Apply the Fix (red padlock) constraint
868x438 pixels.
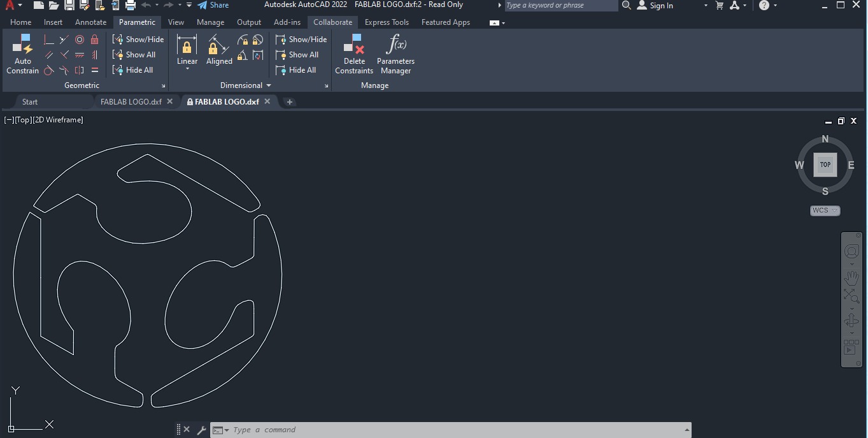[94, 40]
